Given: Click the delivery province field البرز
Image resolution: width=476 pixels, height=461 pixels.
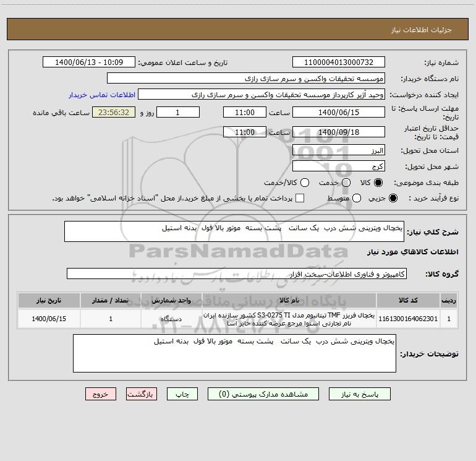Looking at the screenshot, I should 339,150.
